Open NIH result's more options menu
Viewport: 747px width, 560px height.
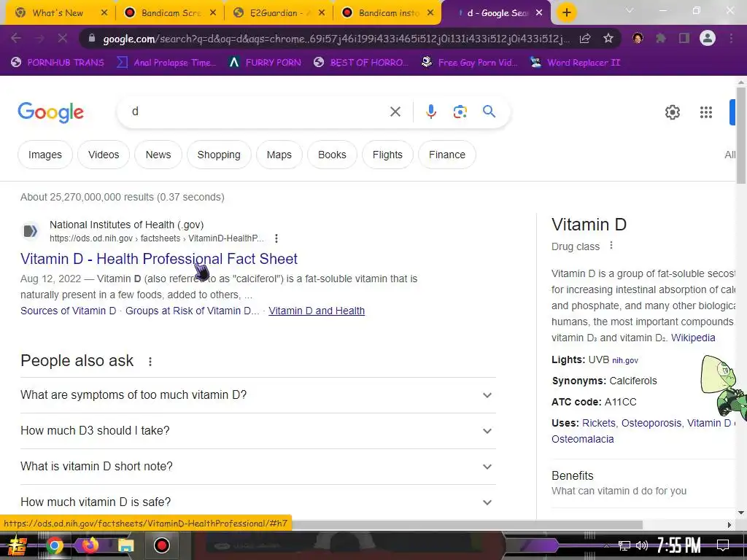click(276, 238)
